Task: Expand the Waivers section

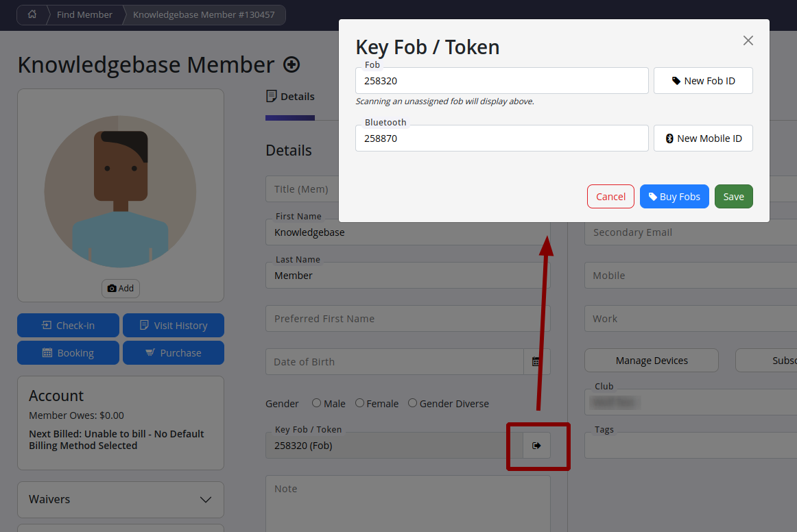Action: [x=120, y=499]
